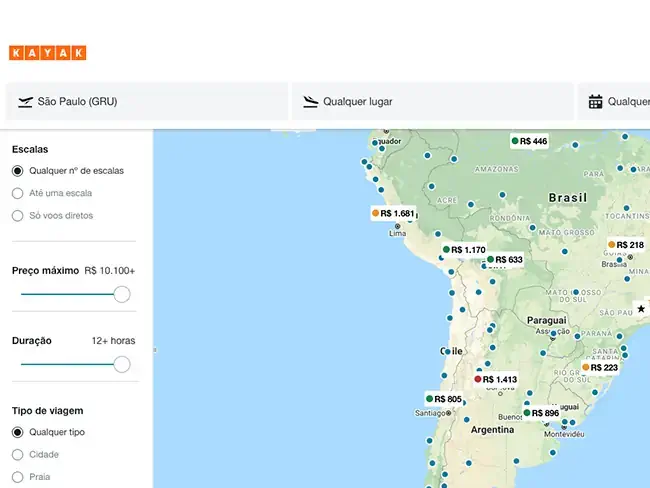
Task: Click the black star origin marker
Action: [x=641, y=309]
